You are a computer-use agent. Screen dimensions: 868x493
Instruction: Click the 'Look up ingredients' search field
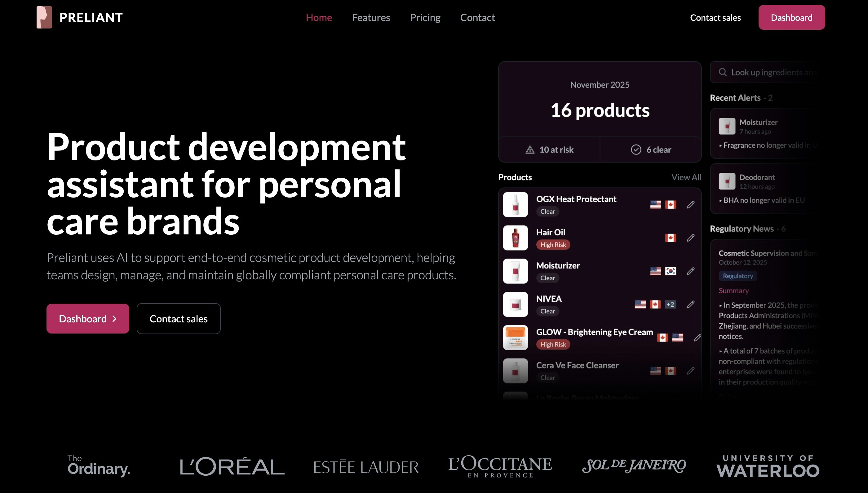coord(773,72)
